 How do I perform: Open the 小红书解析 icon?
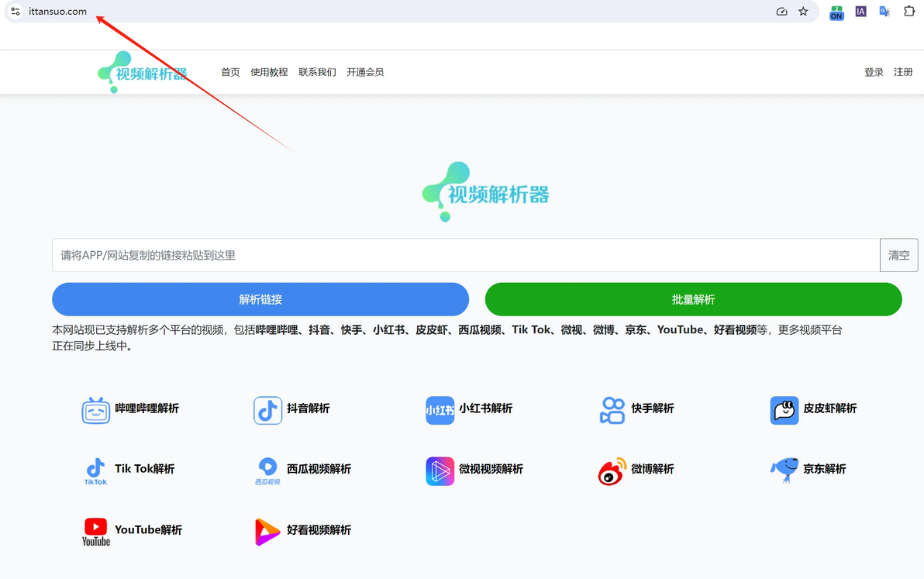point(440,410)
